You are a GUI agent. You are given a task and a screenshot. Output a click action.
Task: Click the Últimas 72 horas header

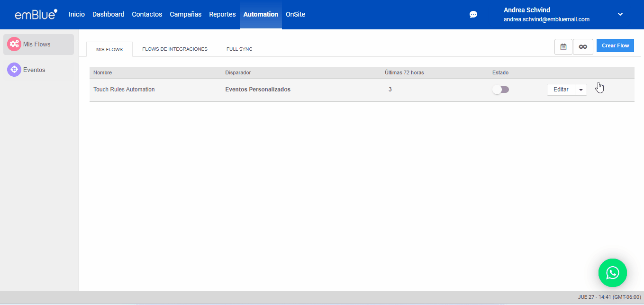(x=404, y=73)
